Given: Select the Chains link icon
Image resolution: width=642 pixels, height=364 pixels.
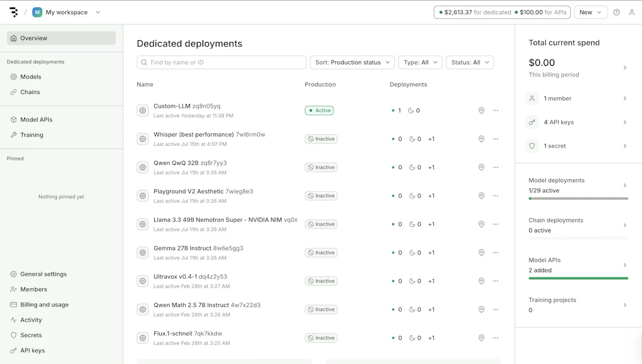Looking at the screenshot, I should [x=13, y=91].
